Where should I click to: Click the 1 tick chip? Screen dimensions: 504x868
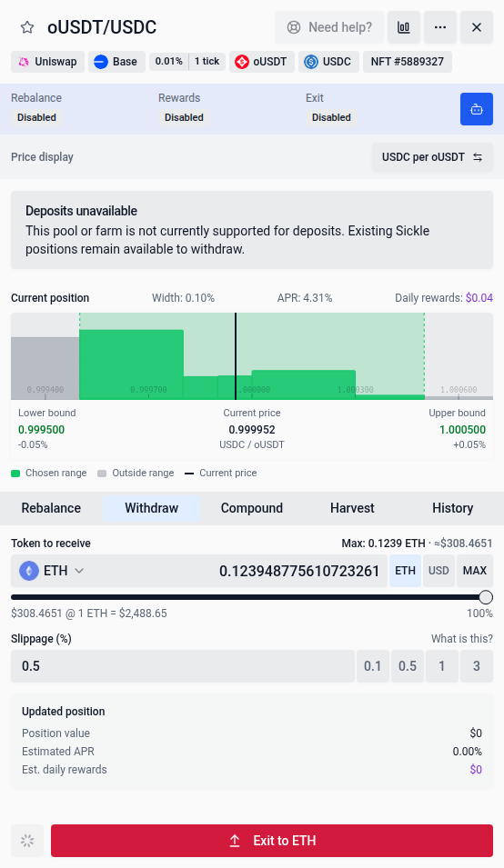(207, 62)
